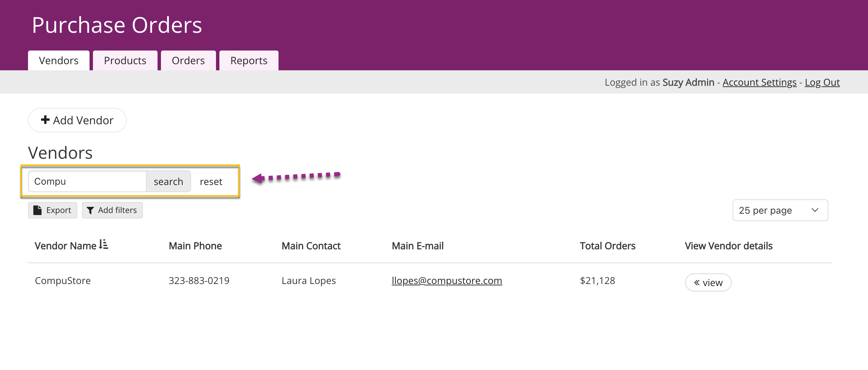This screenshot has width=868, height=370.
Task: Go to the Reports tab
Action: tap(249, 60)
